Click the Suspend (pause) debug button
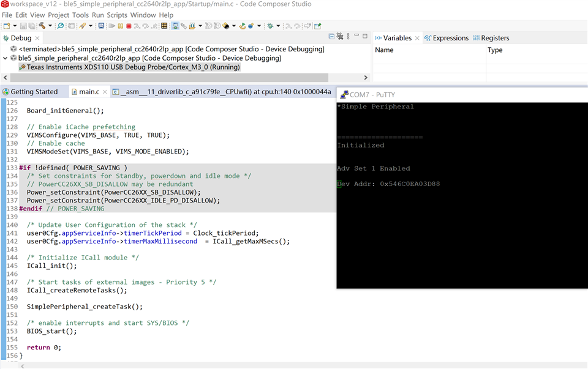 pyautogui.click(x=121, y=26)
